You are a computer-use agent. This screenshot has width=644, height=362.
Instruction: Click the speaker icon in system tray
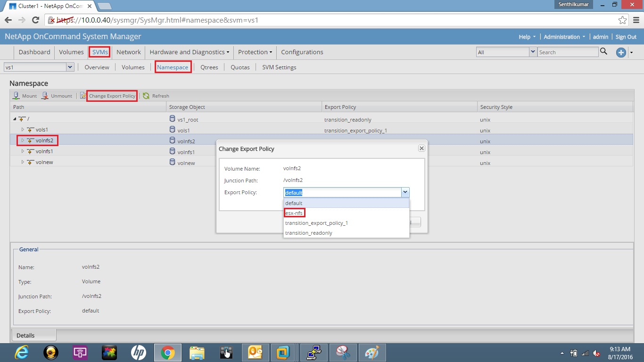pyautogui.click(x=596, y=352)
